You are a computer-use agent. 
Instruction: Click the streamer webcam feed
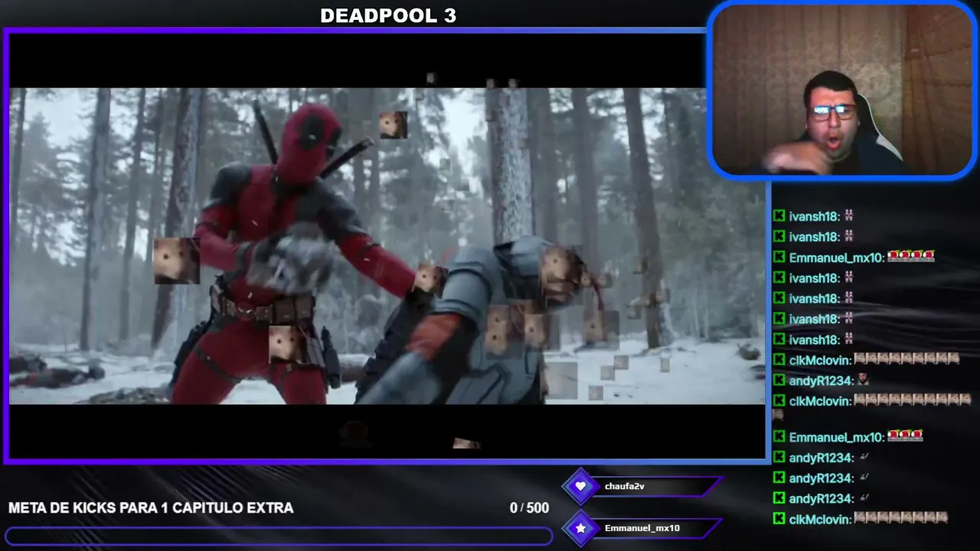pyautogui.click(x=843, y=90)
